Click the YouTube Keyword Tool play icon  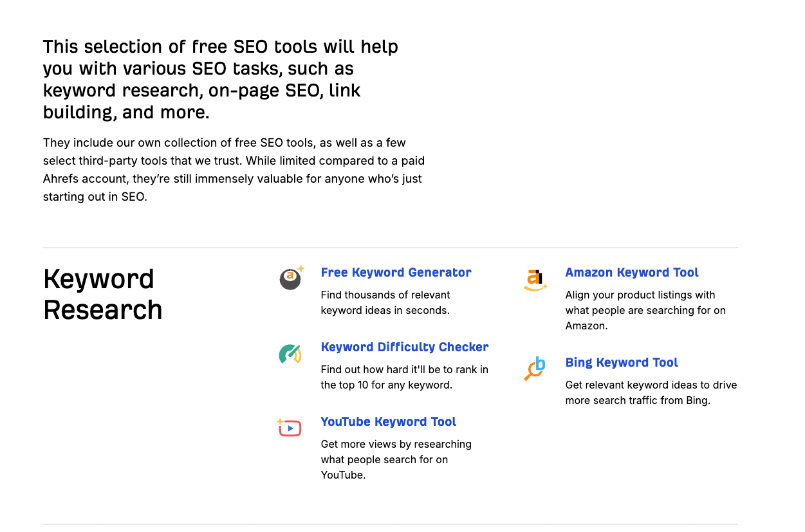coord(290,427)
